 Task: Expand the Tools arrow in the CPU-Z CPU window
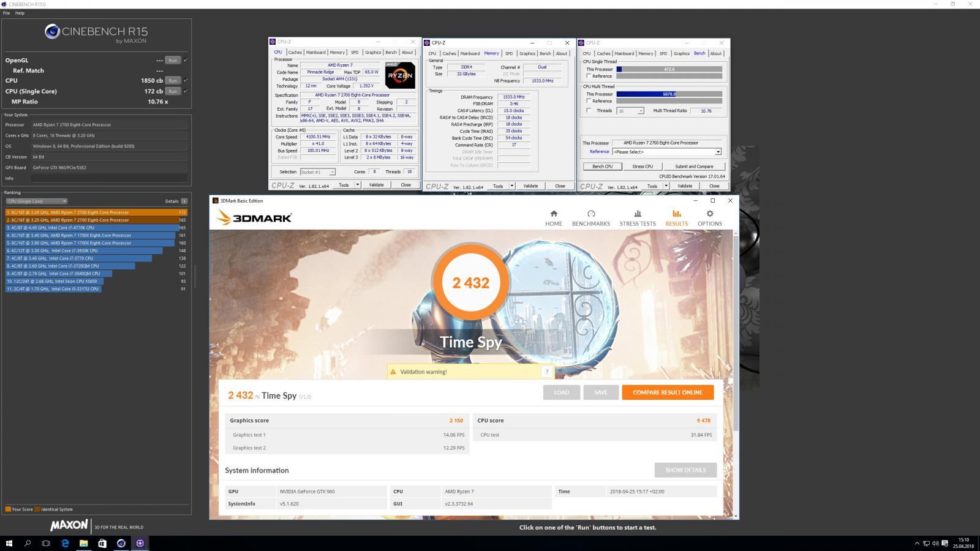[x=358, y=185]
